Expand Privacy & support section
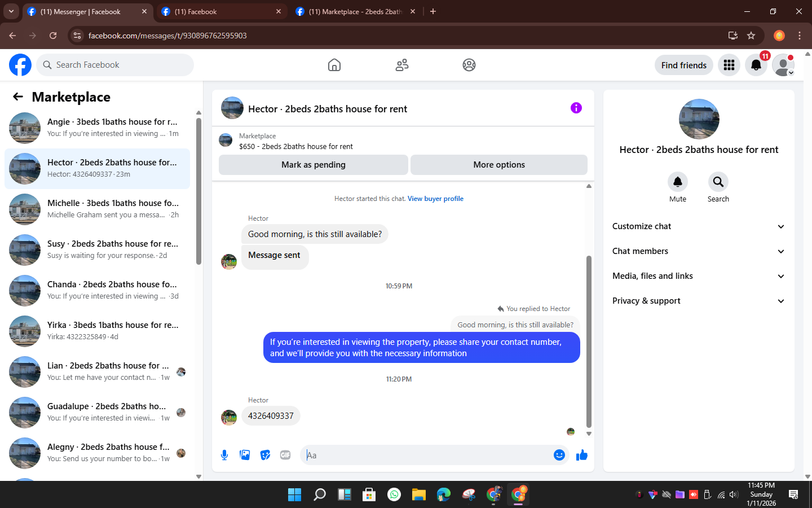 [699, 301]
